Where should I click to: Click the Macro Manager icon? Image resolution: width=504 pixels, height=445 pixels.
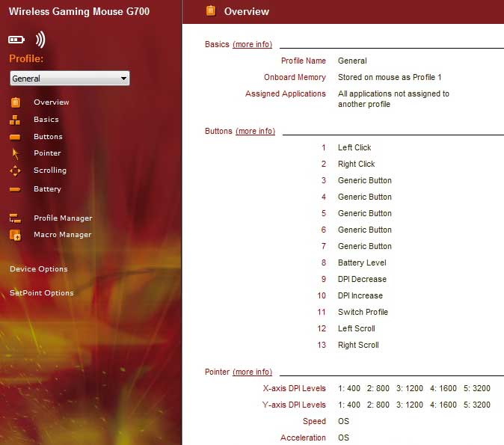[x=15, y=235]
